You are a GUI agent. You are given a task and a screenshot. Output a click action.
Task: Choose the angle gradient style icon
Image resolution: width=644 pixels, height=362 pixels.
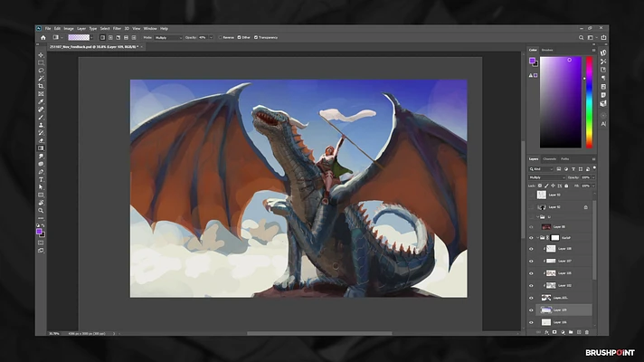(x=118, y=37)
